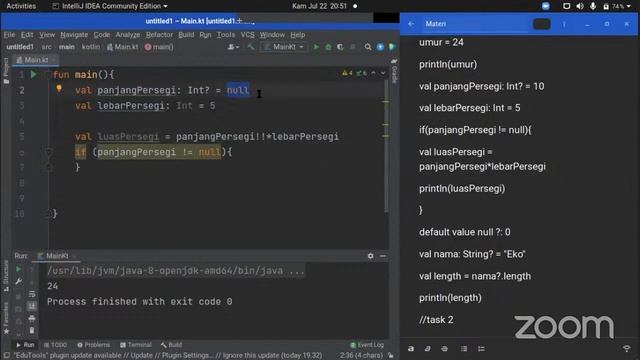640x360 pixels.
Task: Open the Project side tool window
Action: [x=6, y=70]
